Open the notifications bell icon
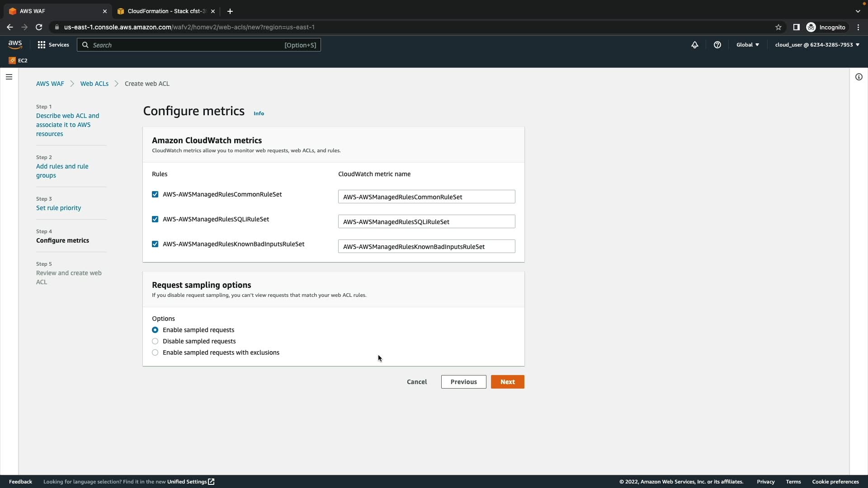868x488 pixels. [x=695, y=45]
